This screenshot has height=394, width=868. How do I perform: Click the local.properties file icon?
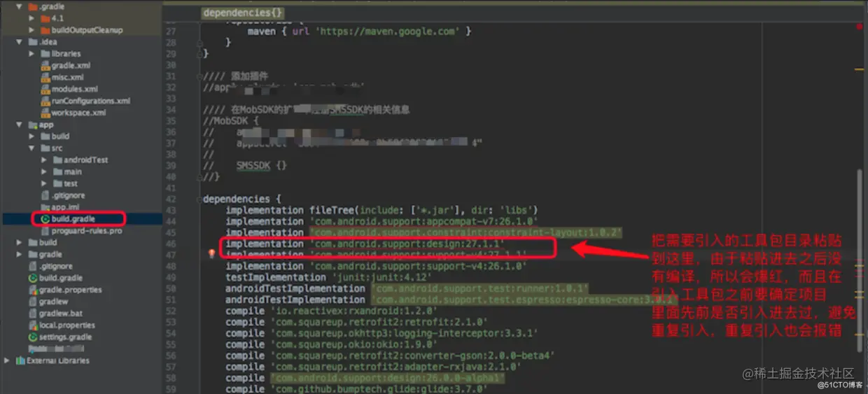pyautogui.click(x=33, y=325)
